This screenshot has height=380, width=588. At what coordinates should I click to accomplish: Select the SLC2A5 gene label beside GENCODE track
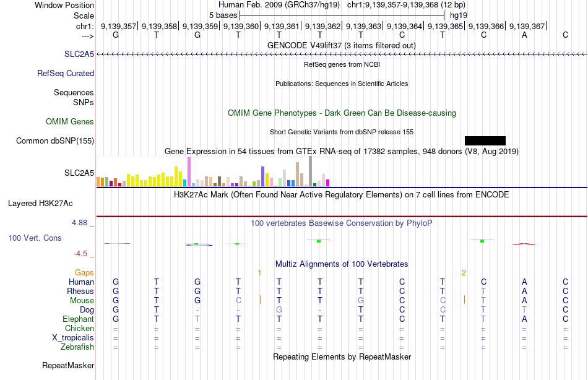click(x=79, y=54)
